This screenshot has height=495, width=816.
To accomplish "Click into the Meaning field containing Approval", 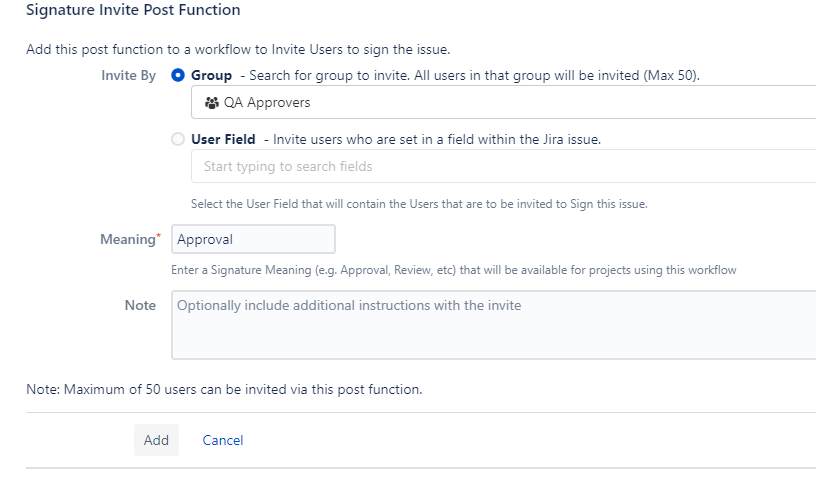I will (253, 240).
